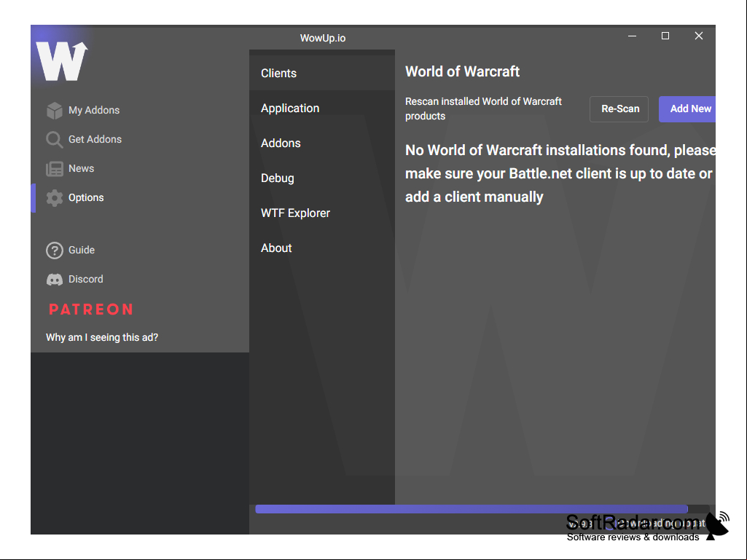Click the 'No World of Warcraft installations found' message
The height and width of the screenshot is (560, 747).
[560, 173]
